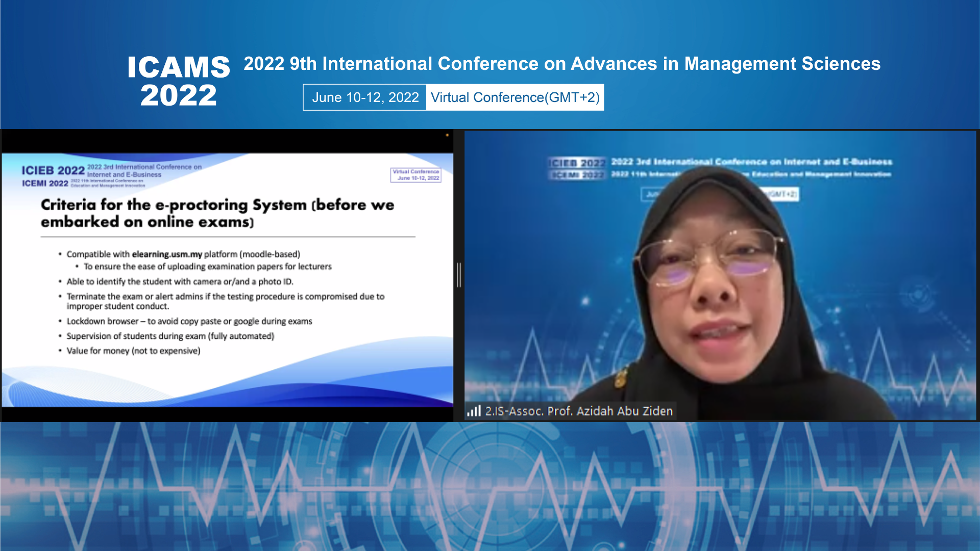Select the 'Lockdown browser' bullet point

coord(189,321)
